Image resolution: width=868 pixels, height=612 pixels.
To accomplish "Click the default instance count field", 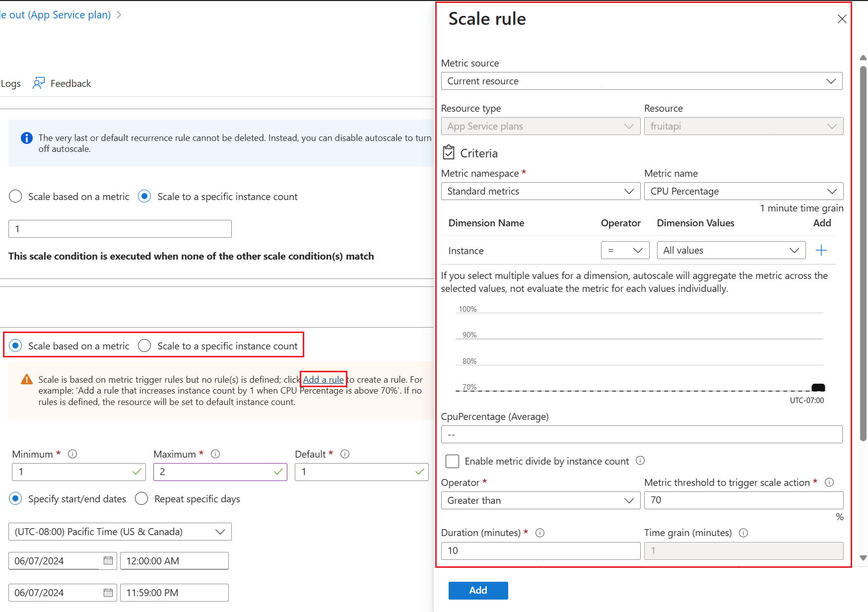I will tap(120, 229).
